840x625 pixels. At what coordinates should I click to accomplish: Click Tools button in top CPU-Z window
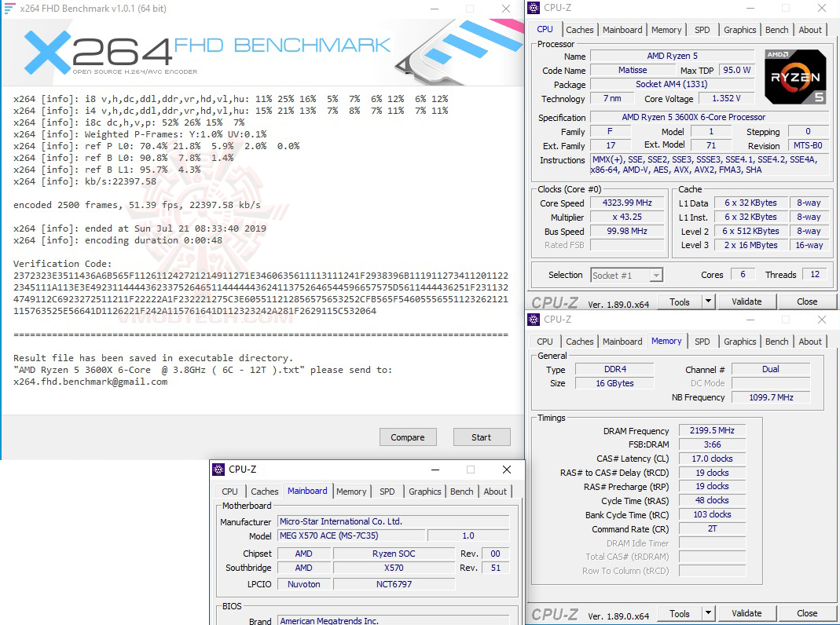coord(679,302)
